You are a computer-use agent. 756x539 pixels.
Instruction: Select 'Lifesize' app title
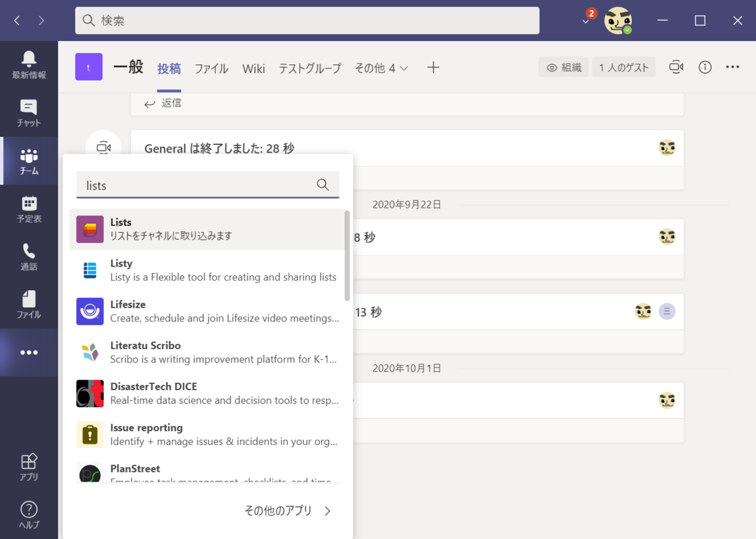tap(128, 304)
